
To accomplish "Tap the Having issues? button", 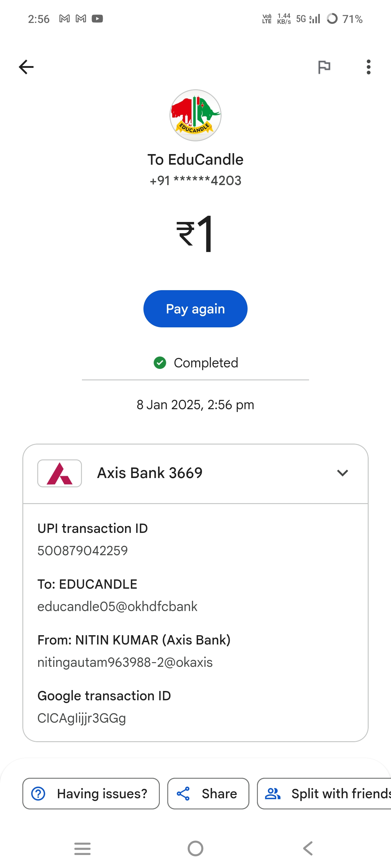I will [91, 793].
